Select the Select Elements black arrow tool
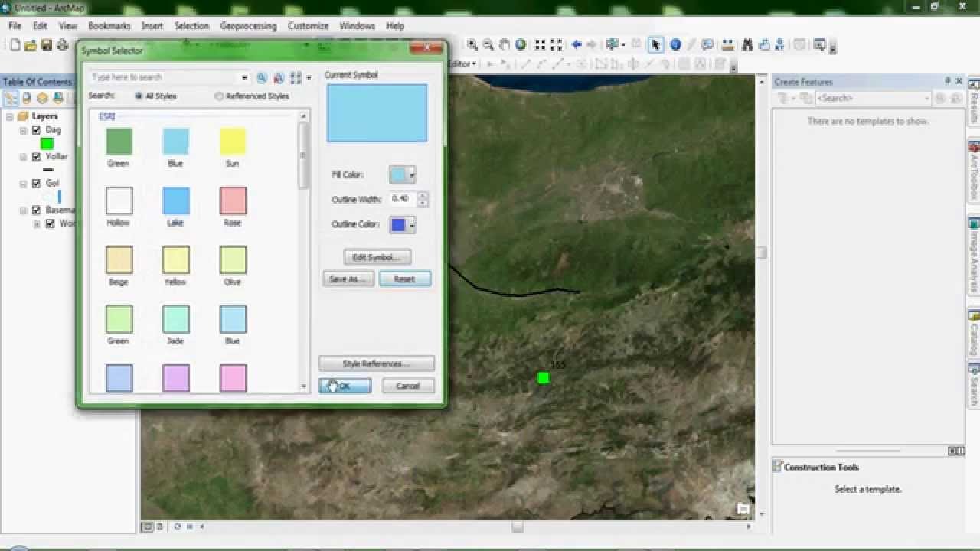 point(655,44)
